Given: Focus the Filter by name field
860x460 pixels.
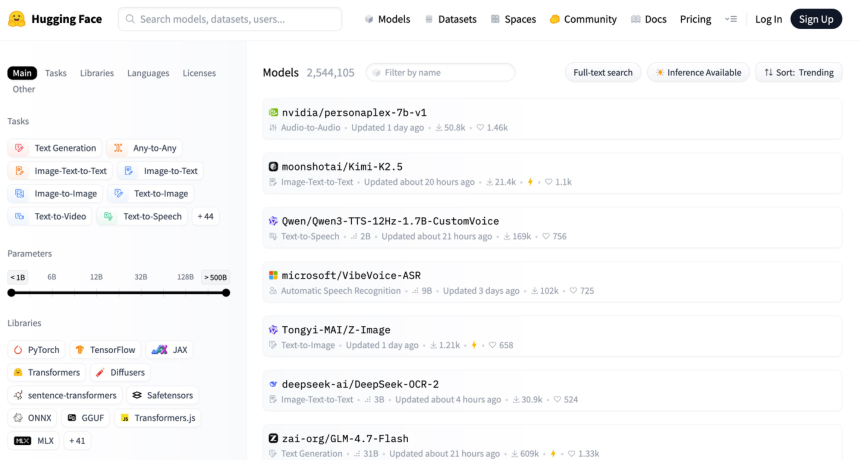Looking at the screenshot, I should click(x=440, y=72).
